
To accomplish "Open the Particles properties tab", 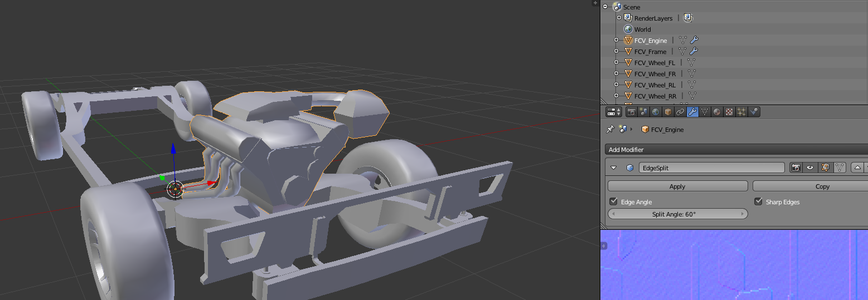I will tap(741, 112).
